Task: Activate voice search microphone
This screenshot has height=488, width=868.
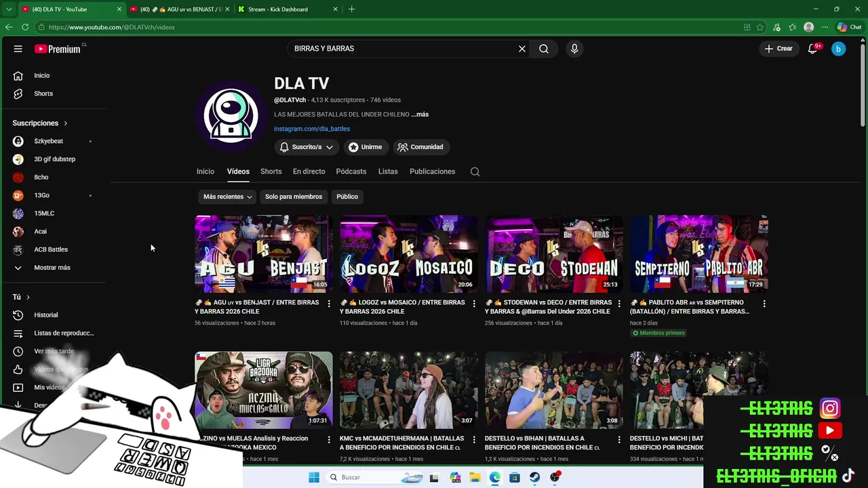Action: pyautogui.click(x=574, y=49)
